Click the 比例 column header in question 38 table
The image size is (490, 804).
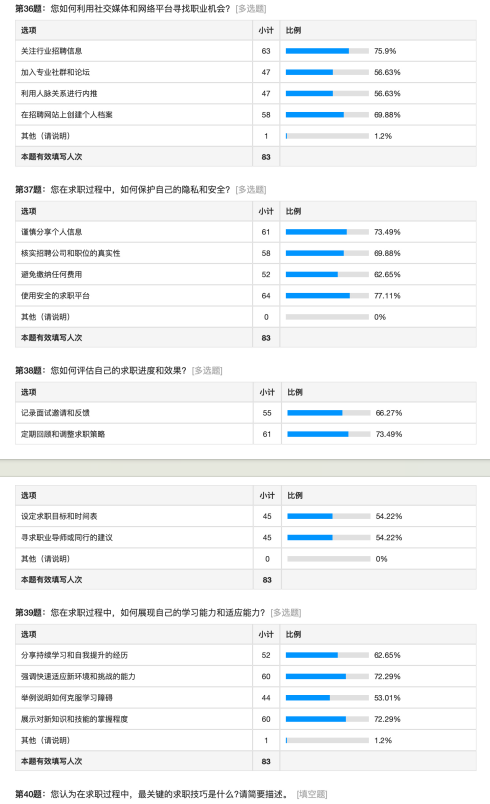click(x=295, y=392)
